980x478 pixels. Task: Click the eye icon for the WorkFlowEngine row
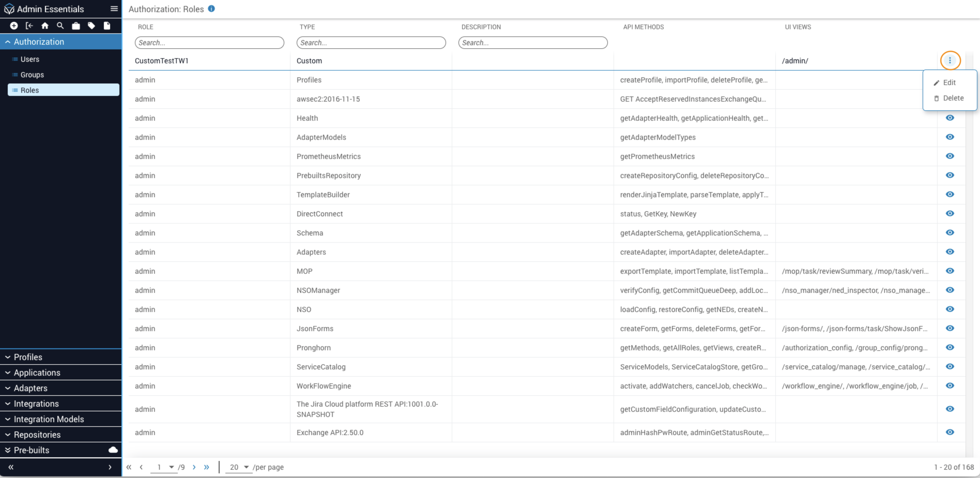coord(950,385)
